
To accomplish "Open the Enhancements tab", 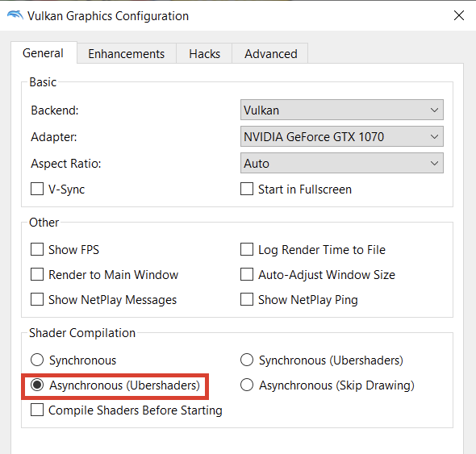I will (127, 54).
